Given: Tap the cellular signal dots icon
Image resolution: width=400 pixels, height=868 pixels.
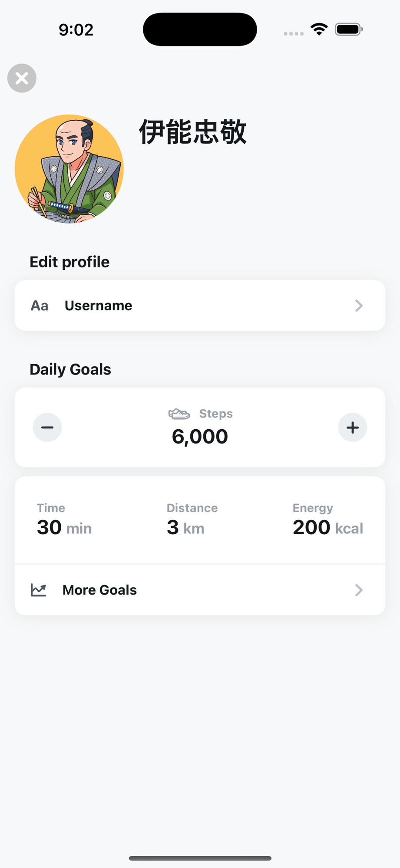Looking at the screenshot, I should tap(294, 33).
